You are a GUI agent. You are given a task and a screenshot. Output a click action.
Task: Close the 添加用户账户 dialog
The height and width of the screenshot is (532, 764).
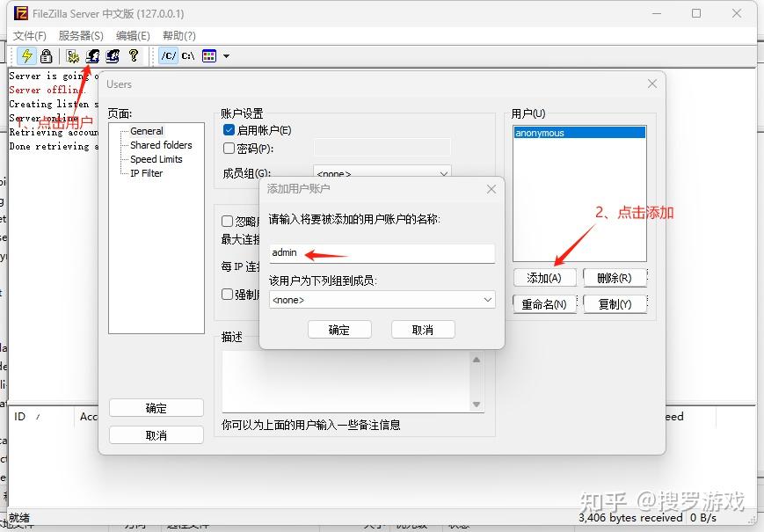[x=491, y=189]
